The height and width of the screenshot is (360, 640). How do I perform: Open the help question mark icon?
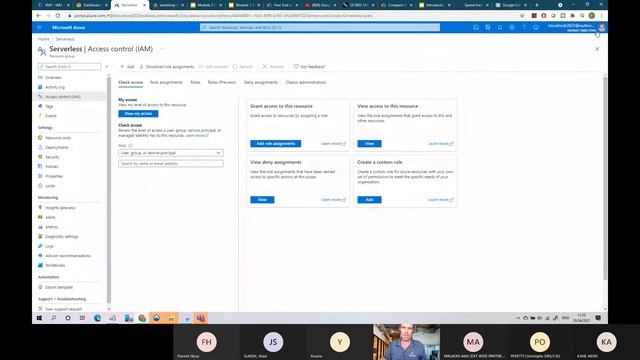524,27
